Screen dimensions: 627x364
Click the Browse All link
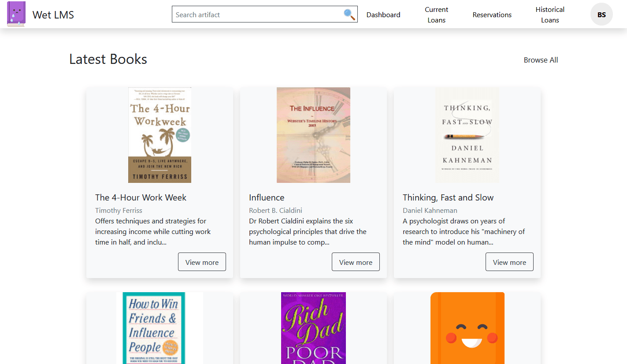[x=541, y=60]
